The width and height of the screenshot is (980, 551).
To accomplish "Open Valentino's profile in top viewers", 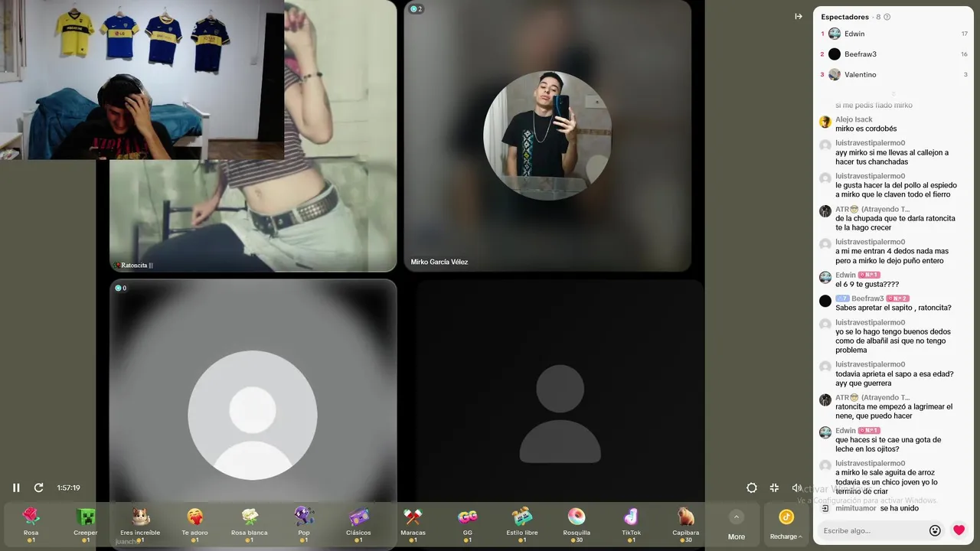I will point(893,74).
